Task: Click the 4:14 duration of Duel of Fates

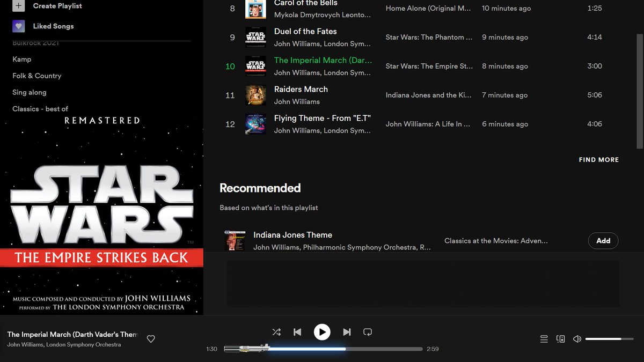Action: tap(595, 38)
